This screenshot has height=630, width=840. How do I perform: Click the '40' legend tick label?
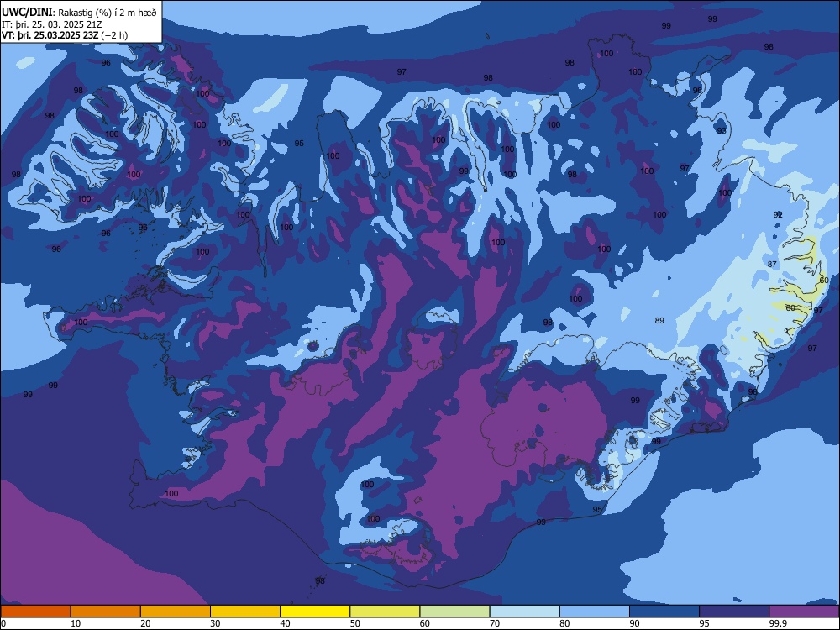(285, 623)
